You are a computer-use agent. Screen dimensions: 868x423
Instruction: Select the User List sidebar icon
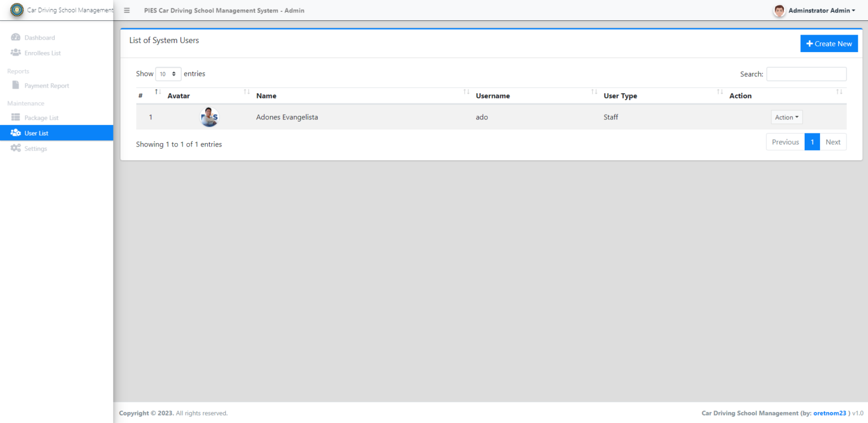coord(15,132)
